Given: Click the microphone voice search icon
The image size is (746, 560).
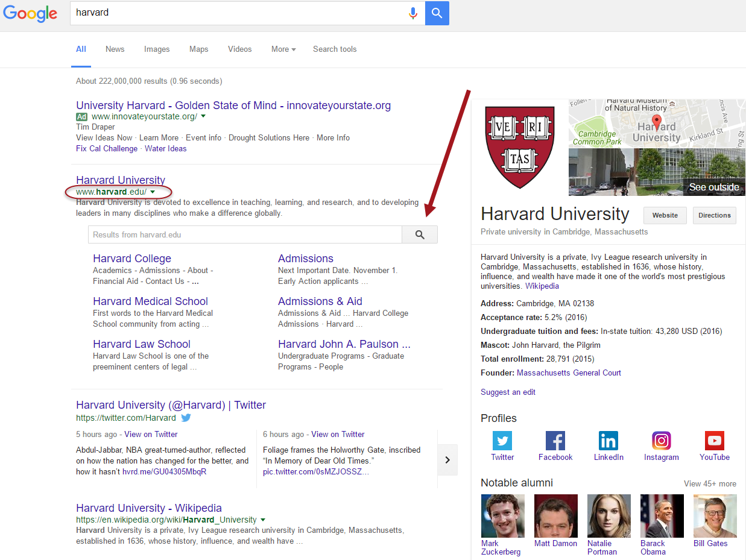Looking at the screenshot, I should click(x=413, y=13).
